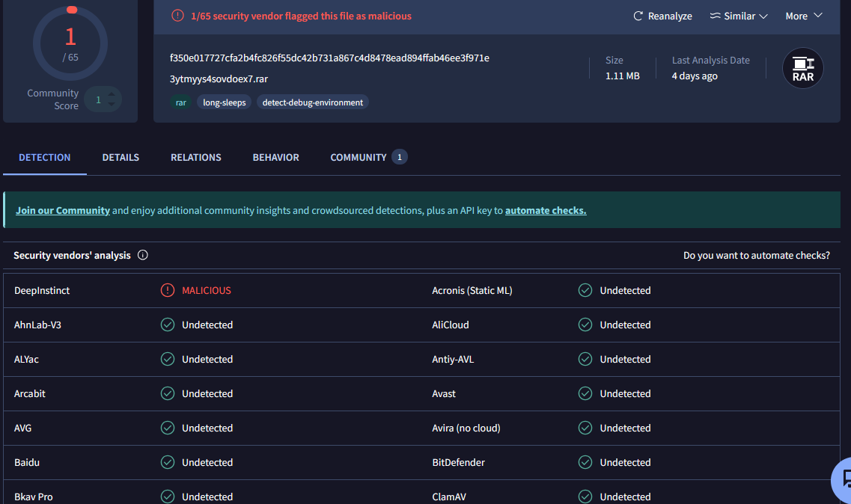The width and height of the screenshot is (851, 504).
Task: Open the BEHAVIOR tab
Action: tap(275, 157)
